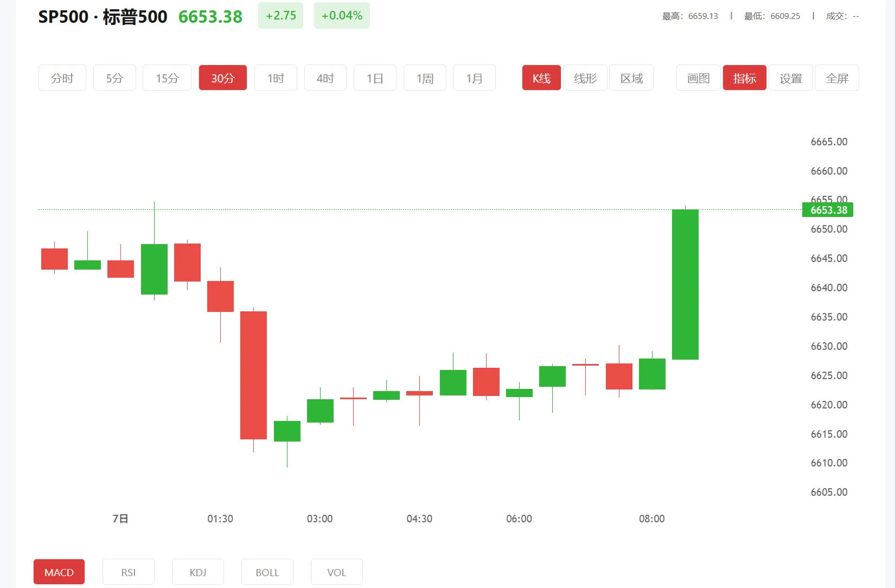This screenshot has height=588, width=895.
Task: Select the 1周 weekly view
Action: click(425, 78)
